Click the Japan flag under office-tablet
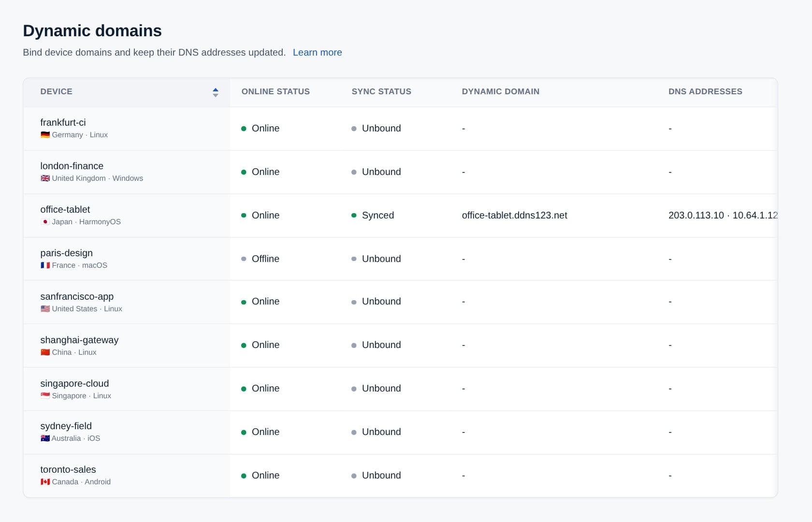This screenshot has height=522, width=812. tap(45, 222)
